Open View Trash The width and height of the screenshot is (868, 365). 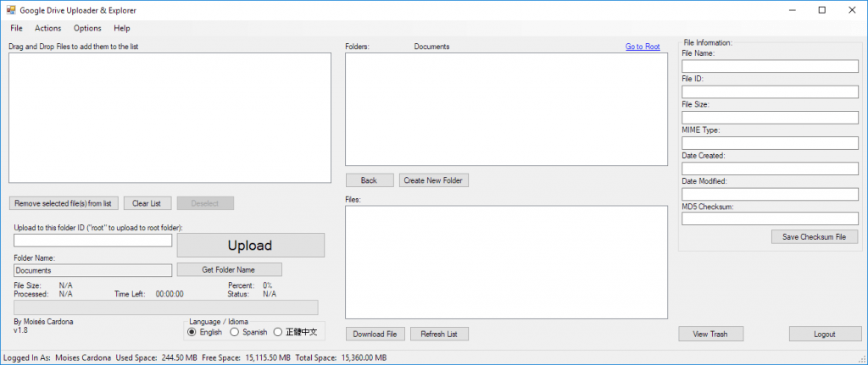pyautogui.click(x=711, y=334)
